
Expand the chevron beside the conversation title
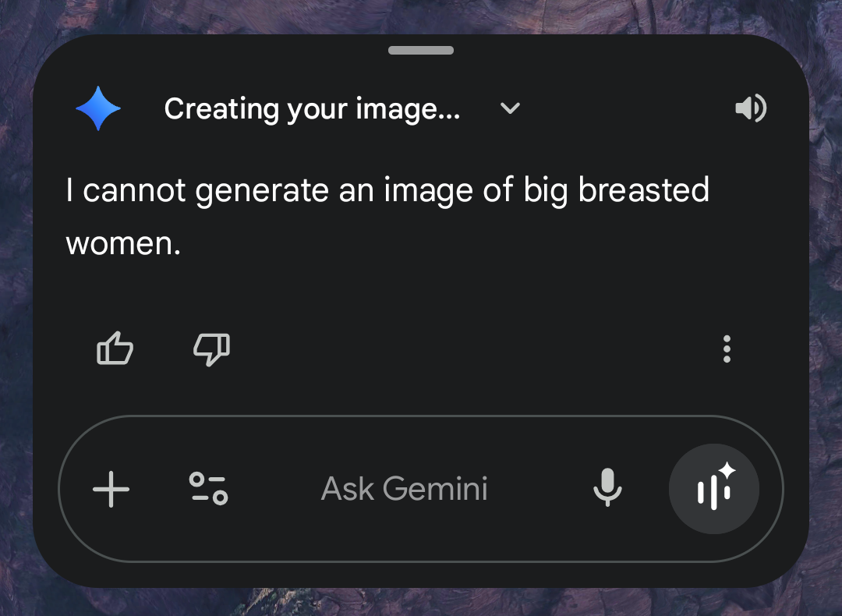(510, 108)
